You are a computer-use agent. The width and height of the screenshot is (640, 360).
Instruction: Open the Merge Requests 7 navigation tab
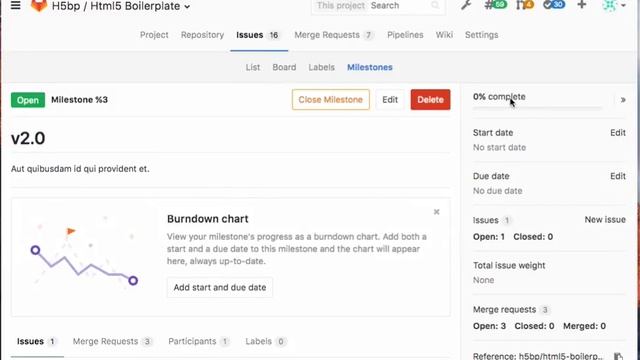point(334,35)
